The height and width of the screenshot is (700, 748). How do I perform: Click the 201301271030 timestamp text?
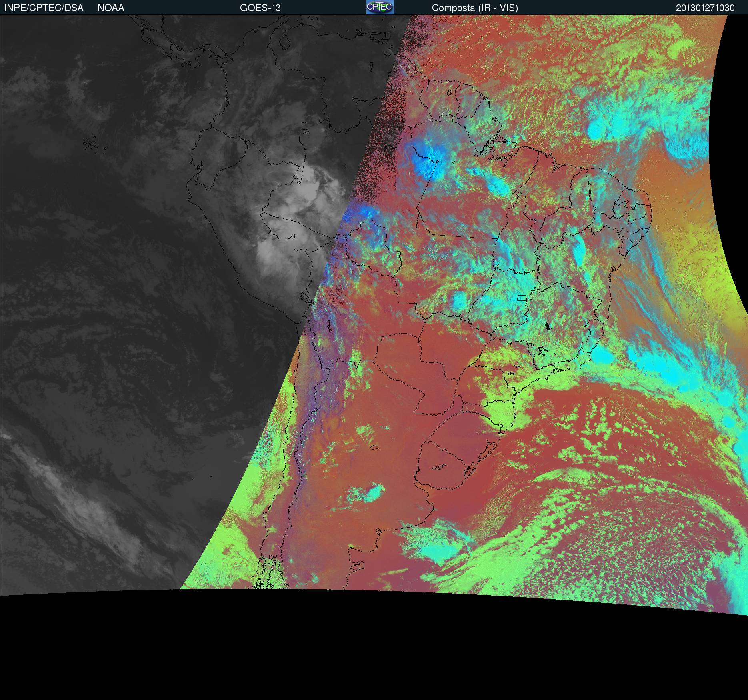click(705, 8)
